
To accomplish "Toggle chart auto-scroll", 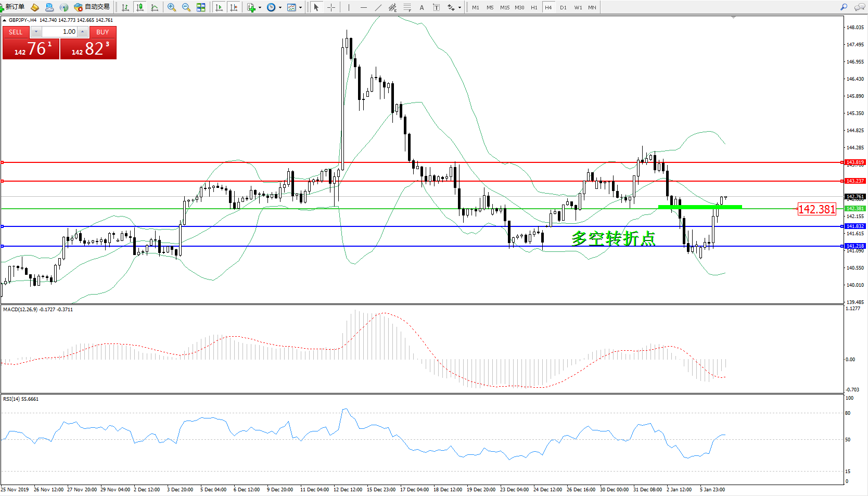I will tap(219, 7).
